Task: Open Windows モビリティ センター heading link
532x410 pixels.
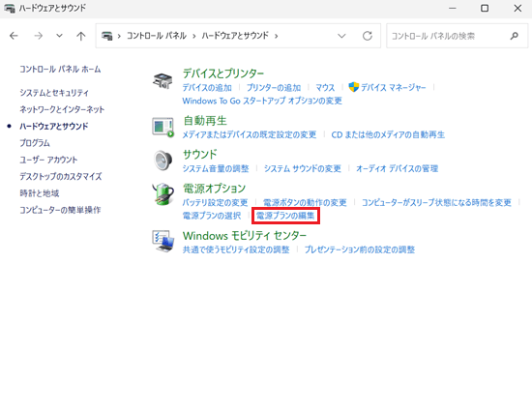Action: click(x=245, y=235)
